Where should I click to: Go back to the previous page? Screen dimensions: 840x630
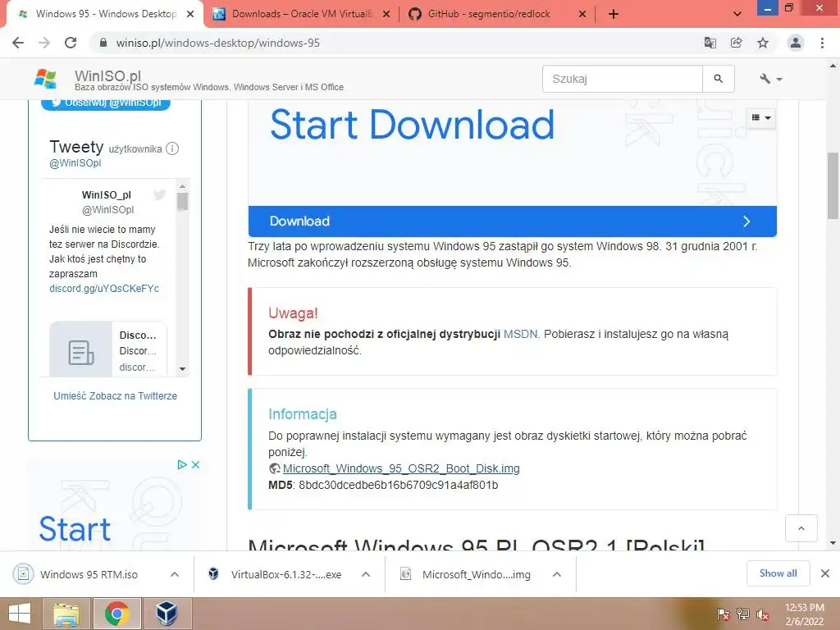(x=18, y=43)
